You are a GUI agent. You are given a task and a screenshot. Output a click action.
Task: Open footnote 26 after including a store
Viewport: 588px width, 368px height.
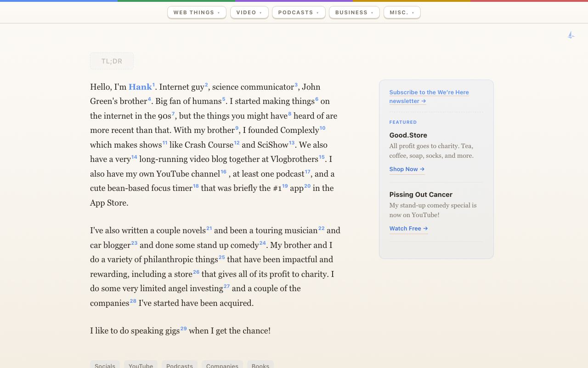pyautogui.click(x=196, y=272)
